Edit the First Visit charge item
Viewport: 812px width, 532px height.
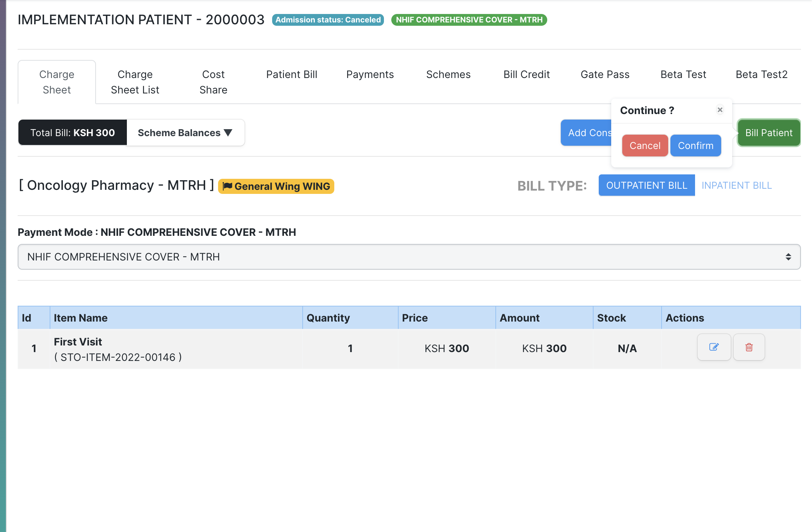[714, 347]
